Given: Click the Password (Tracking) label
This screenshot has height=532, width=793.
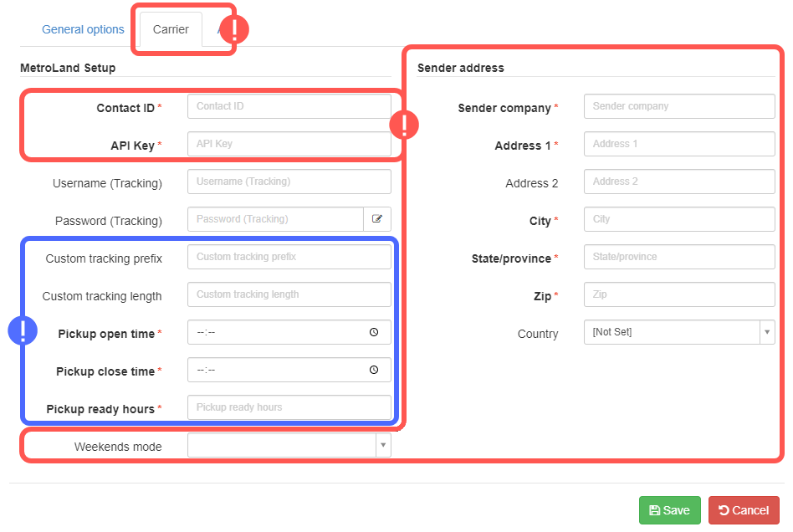Looking at the screenshot, I should (109, 221).
